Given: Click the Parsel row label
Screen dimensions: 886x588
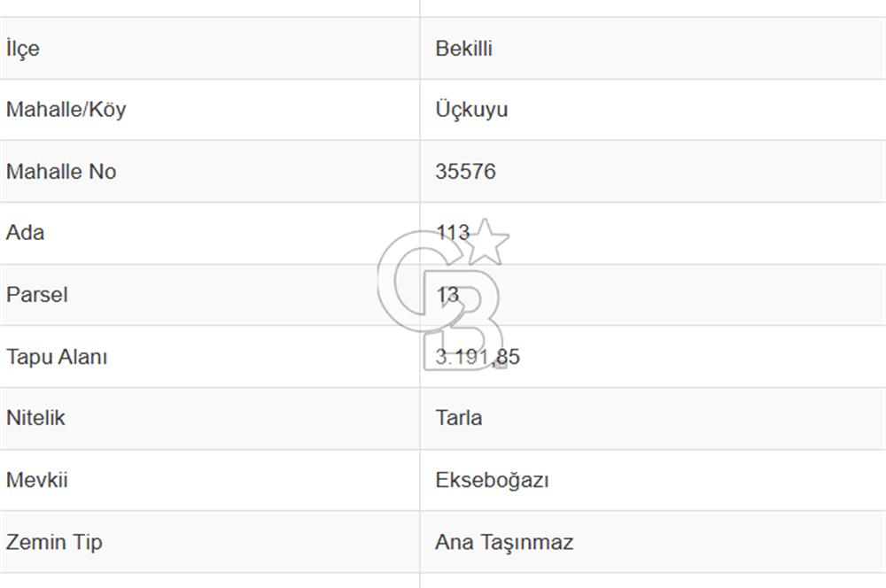Looking at the screenshot, I should click(36, 294).
